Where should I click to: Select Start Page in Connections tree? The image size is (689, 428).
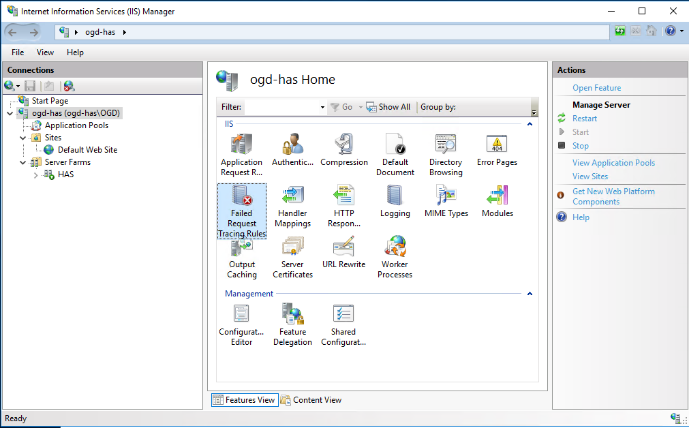(50, 101)
